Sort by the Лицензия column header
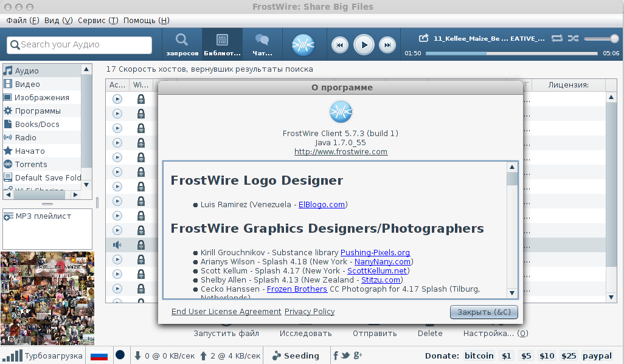 [568, 84]
